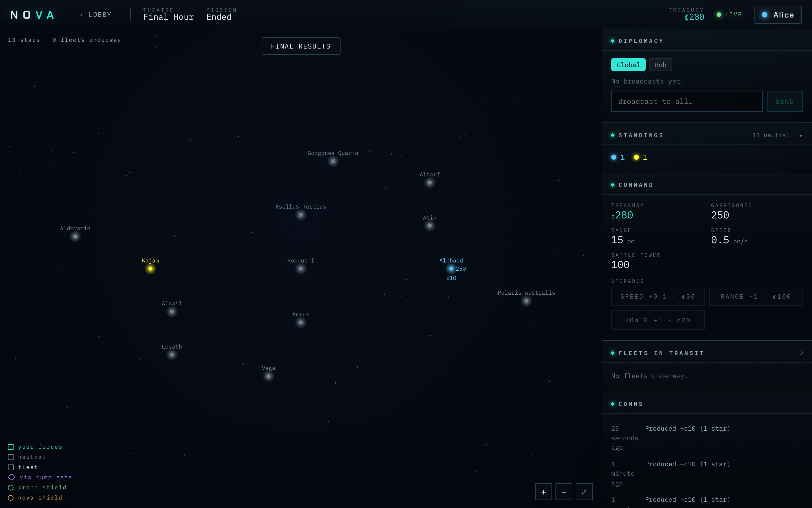Open the Alice player profile button
The height and width of the screenshot is (508, 812).
(778, 15)
